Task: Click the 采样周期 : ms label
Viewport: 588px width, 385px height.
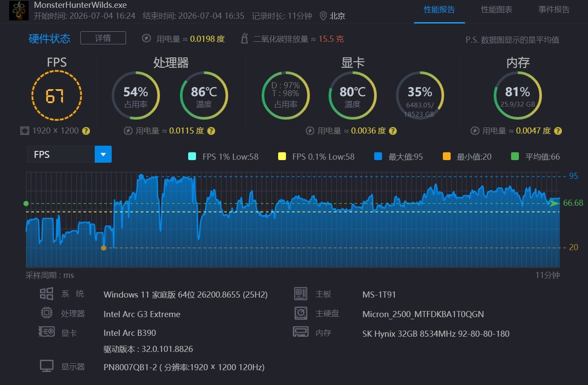Action: tap(50, 275)
